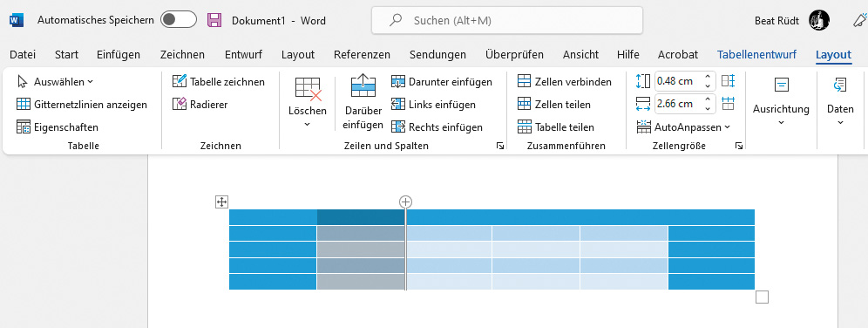
Task: Switch to the Tabellenentwurf tab
Action: click(x=756, y=54)
